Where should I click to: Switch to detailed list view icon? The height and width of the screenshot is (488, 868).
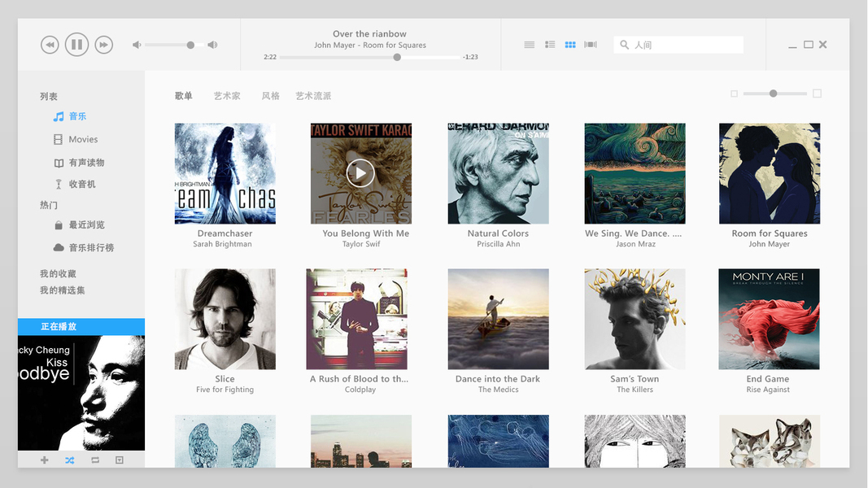click(550, 44)
